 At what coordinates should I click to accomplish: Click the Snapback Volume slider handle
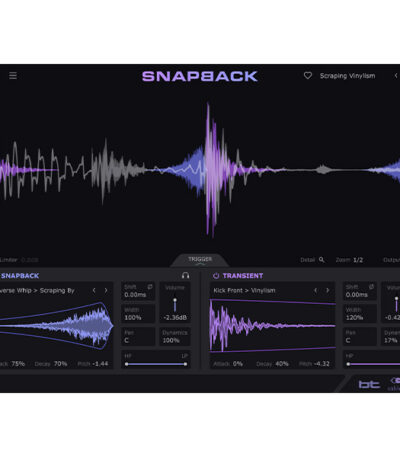(175, 301)
